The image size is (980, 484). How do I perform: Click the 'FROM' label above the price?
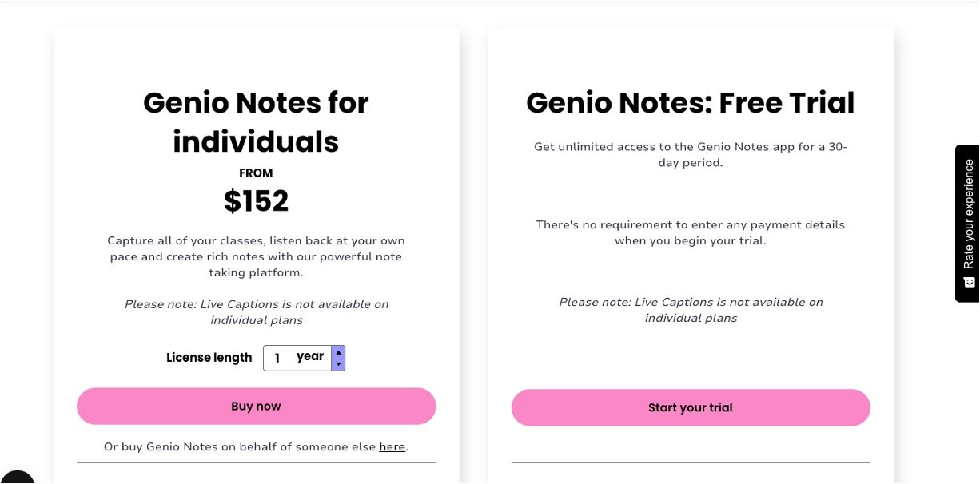(256, 173)
